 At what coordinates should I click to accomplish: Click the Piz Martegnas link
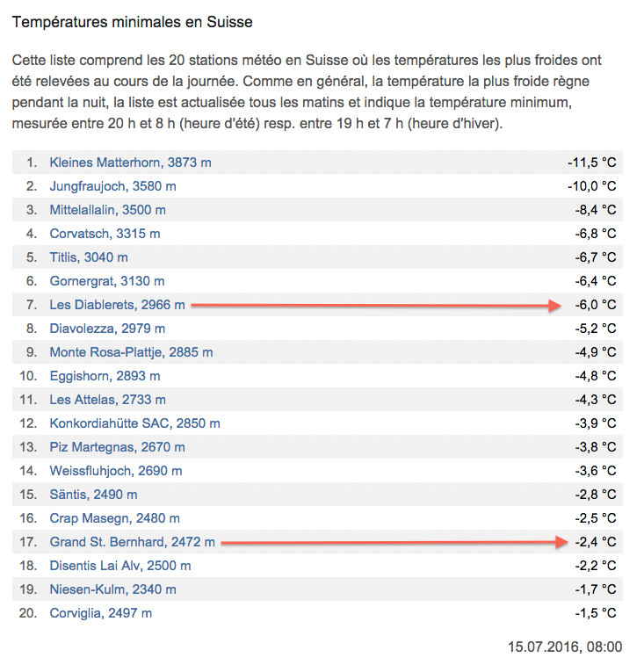(x=117, y=447)
